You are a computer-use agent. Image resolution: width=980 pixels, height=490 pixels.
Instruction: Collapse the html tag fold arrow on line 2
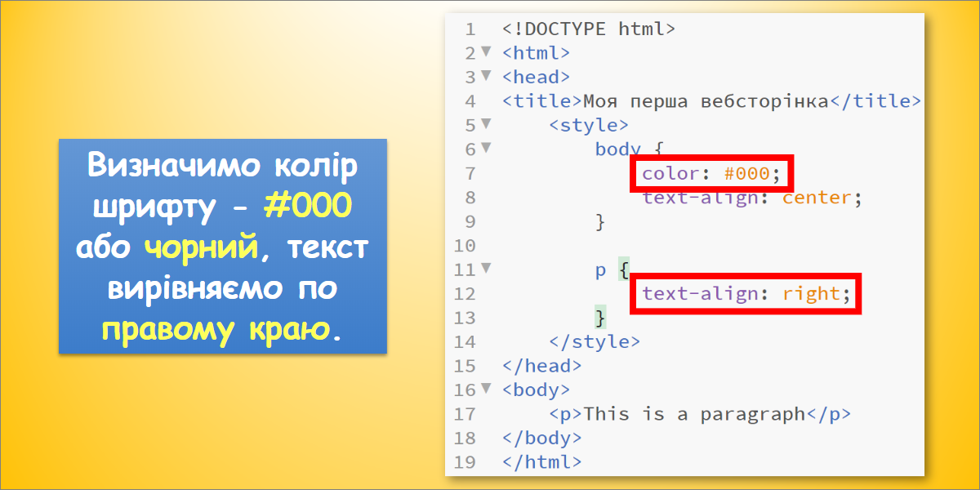tap(487, 51)
